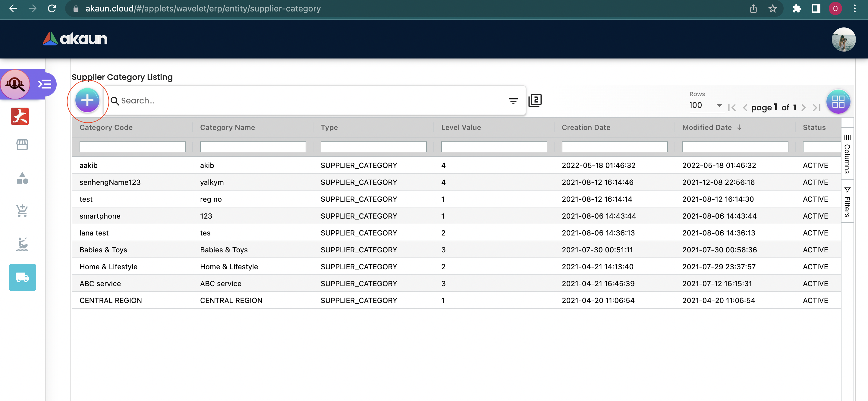Click the multi-select copy icon beside the search bar

tap(535, 100)
